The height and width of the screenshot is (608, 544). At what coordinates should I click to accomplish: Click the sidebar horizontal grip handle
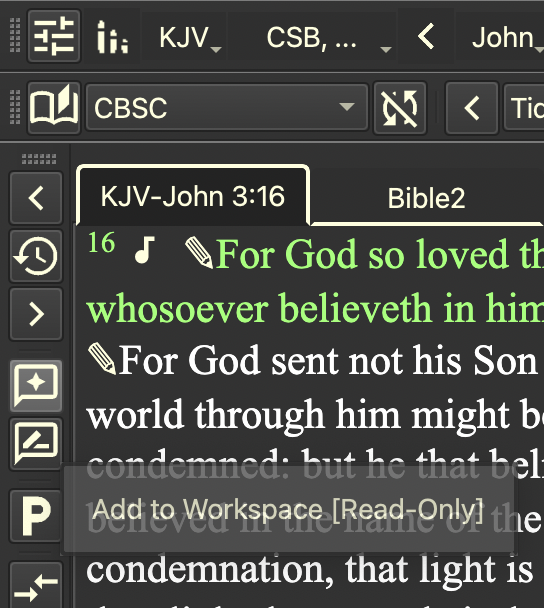coord(39,159)
